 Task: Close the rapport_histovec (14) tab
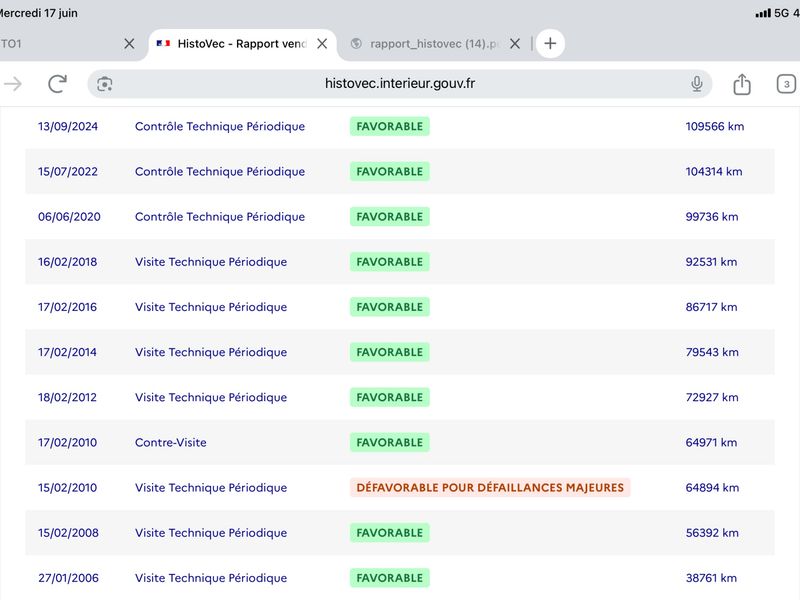[515, 44]
